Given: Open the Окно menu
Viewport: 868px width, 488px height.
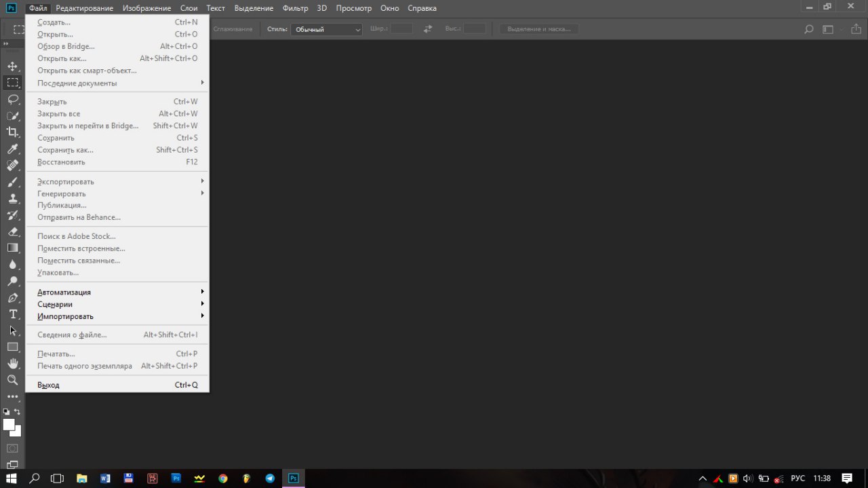Looking at the screenshot, I should 389,8.
